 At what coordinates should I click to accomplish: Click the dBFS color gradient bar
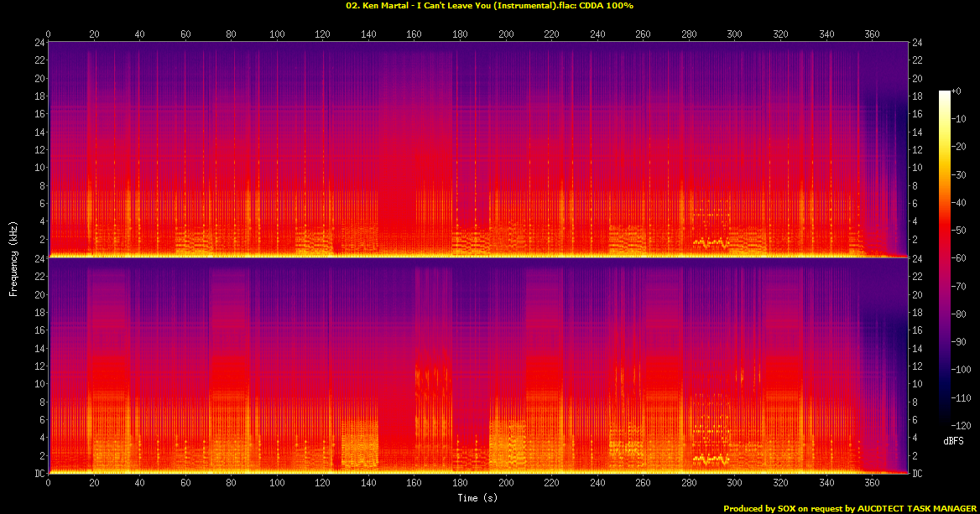tap(944, 258)
